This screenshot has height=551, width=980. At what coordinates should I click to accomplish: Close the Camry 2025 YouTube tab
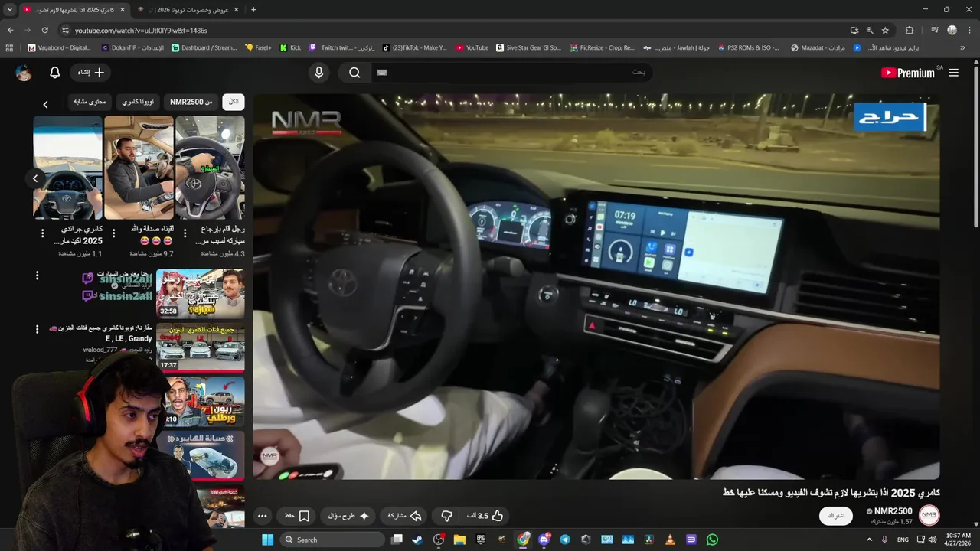pos(122,10)
